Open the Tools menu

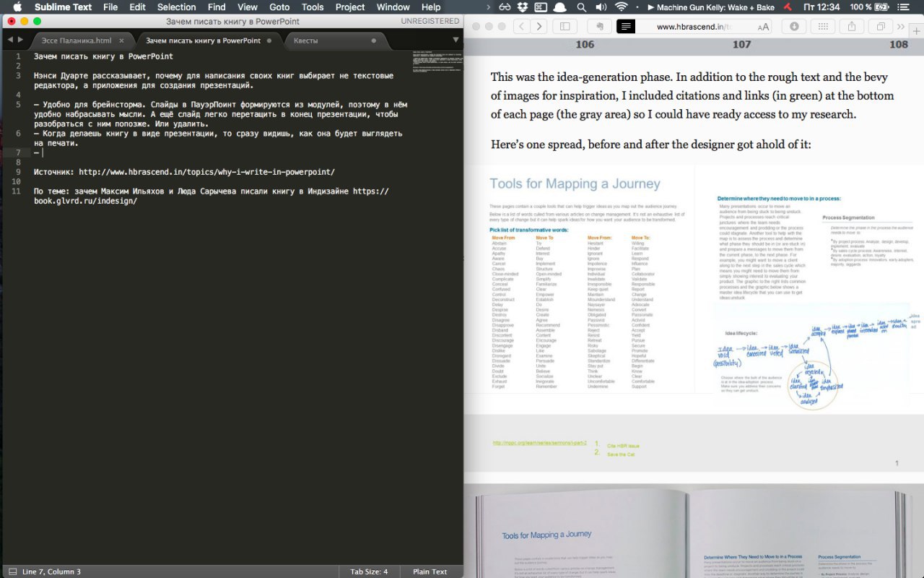tap(313, 7)
